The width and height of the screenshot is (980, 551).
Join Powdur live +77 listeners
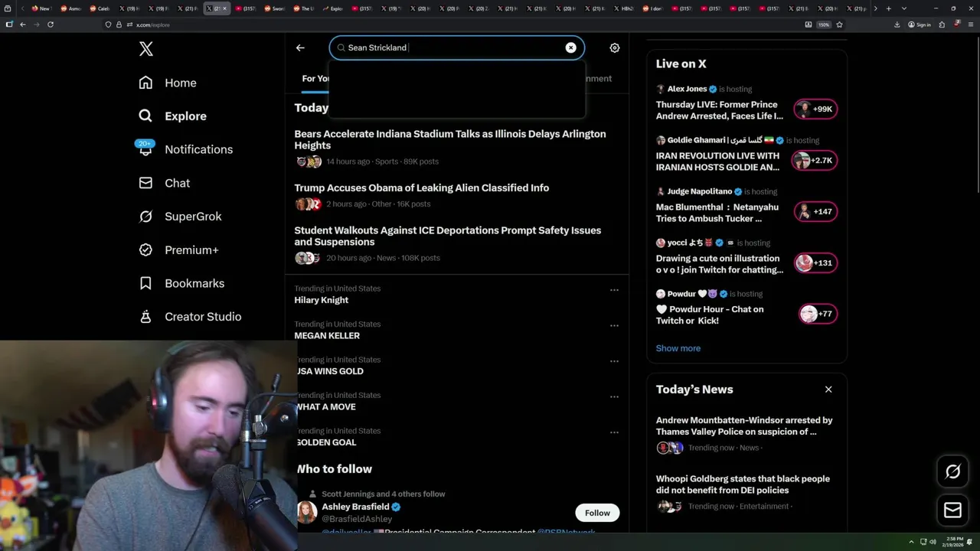[818, 314]
